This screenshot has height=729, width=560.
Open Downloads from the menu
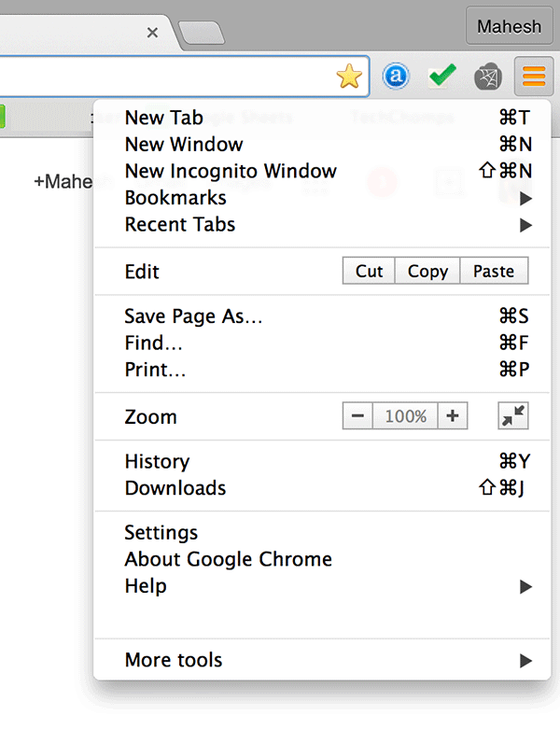coord(322,488)
